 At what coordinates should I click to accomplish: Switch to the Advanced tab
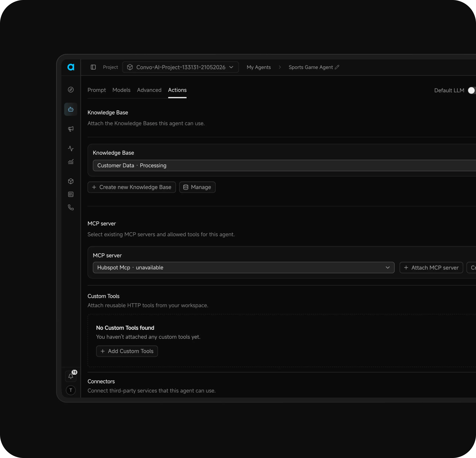[x=149, y=90]
